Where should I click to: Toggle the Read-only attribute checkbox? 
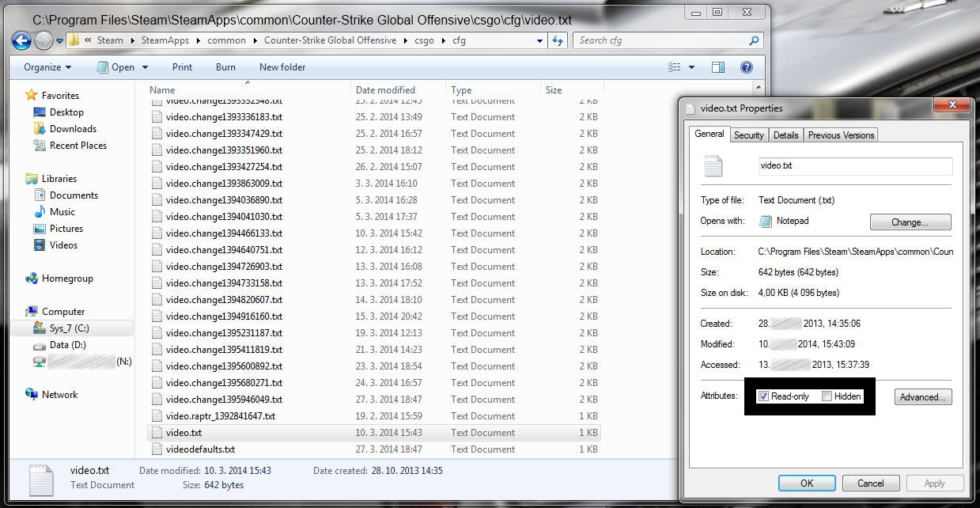(x=764, y=396)
